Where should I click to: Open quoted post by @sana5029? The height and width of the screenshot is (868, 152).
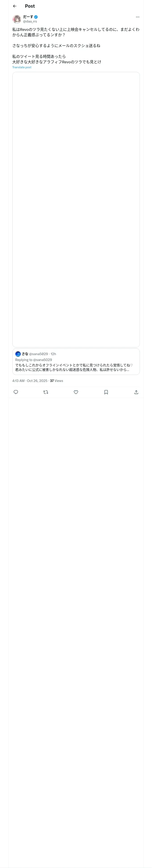pyautogui.click(x=76, y=362)
